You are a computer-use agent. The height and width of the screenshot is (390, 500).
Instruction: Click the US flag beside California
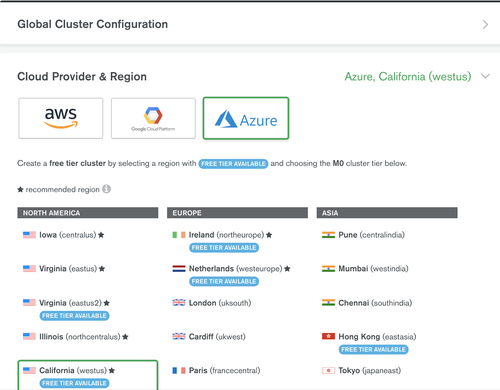[29, 370]
